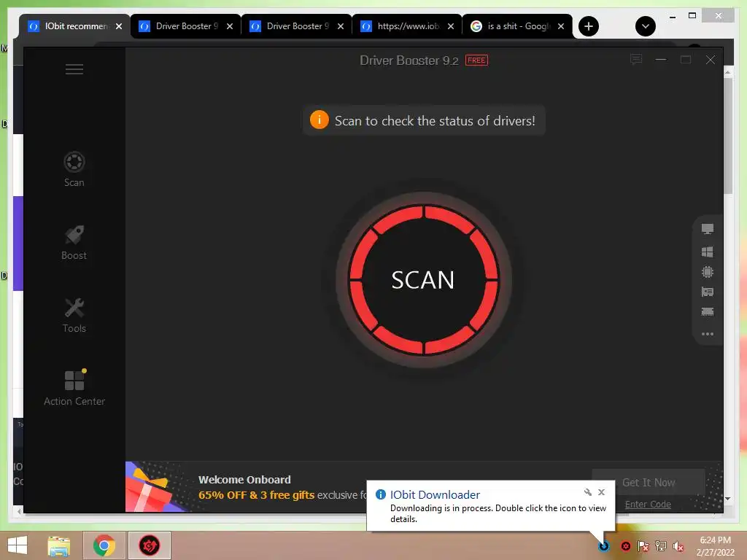This screenshot has width=747, height=560.
Task: Open a new browser tab with plus button
Action: [589, 26]
